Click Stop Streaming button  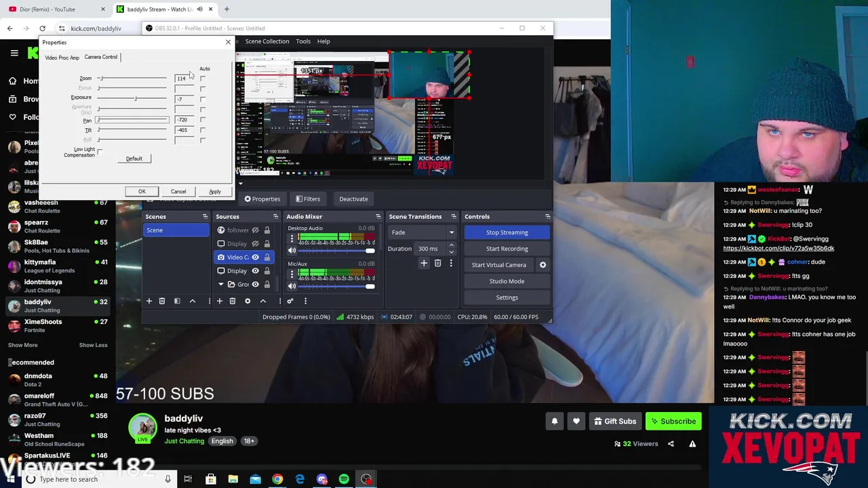point(507,232)
